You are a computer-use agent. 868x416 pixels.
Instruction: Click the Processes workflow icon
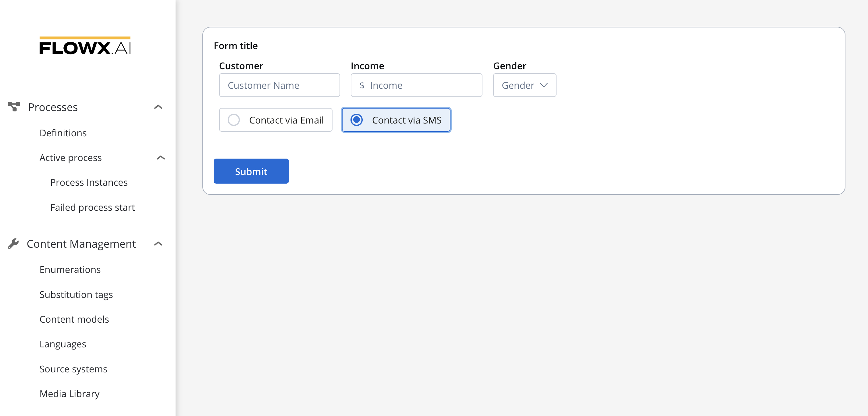point(14,107)
